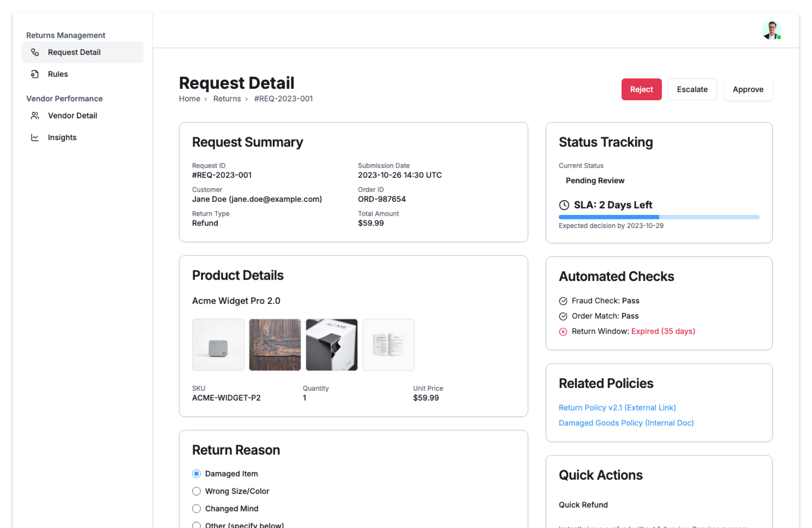Open the Rules page in sidebar
Image resolution: width=812 pixels, height=528 pixels.
[x=58, y=74]
